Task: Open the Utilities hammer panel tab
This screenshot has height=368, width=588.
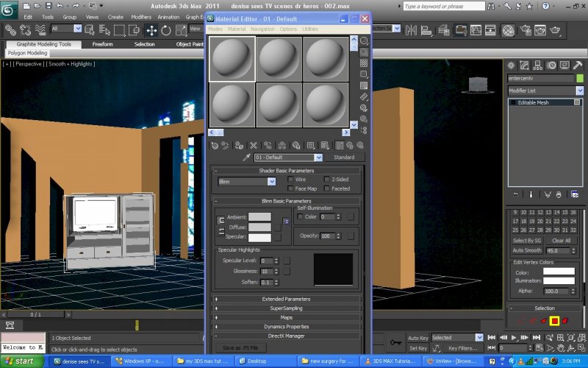Action: pos(578,66)
